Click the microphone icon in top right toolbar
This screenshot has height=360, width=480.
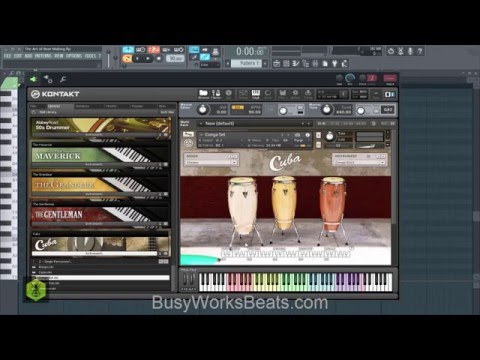(410, 51)
